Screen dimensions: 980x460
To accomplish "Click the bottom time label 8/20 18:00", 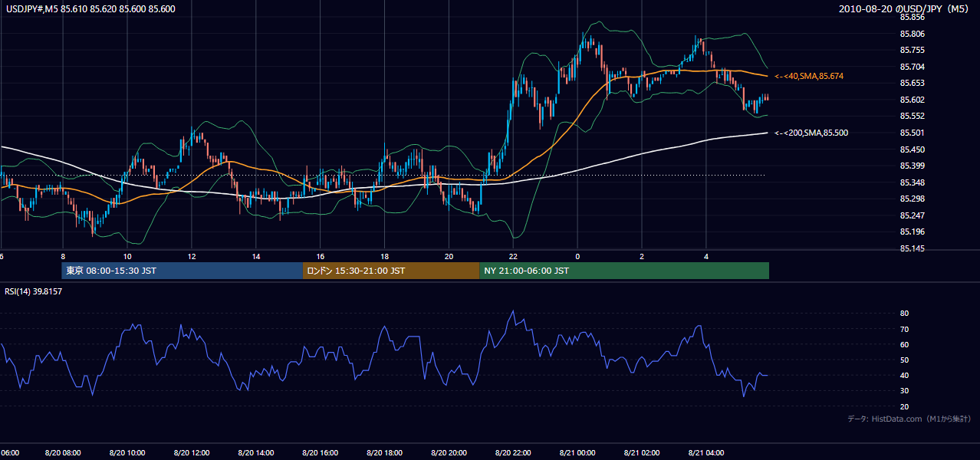I will point(384,453).
